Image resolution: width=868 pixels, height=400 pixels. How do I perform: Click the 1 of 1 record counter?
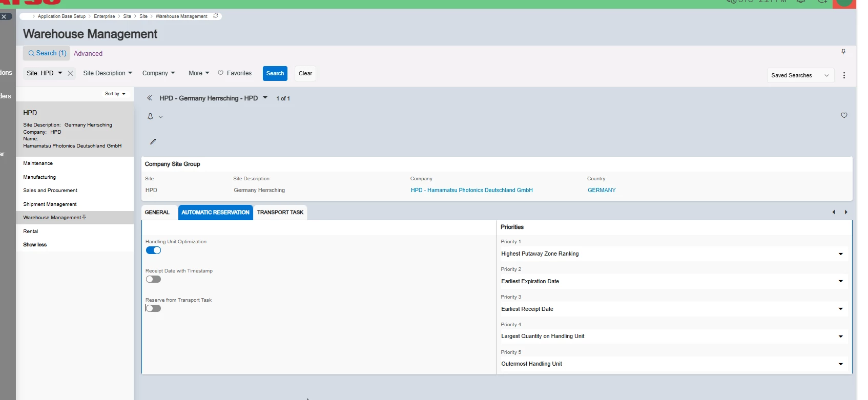[283, 98]
